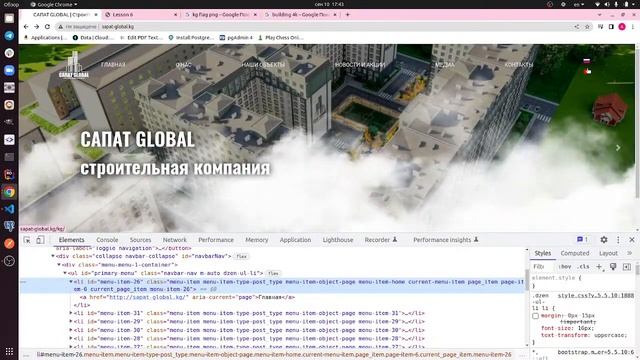Add a new style rule with plus icon

(599, 267)
